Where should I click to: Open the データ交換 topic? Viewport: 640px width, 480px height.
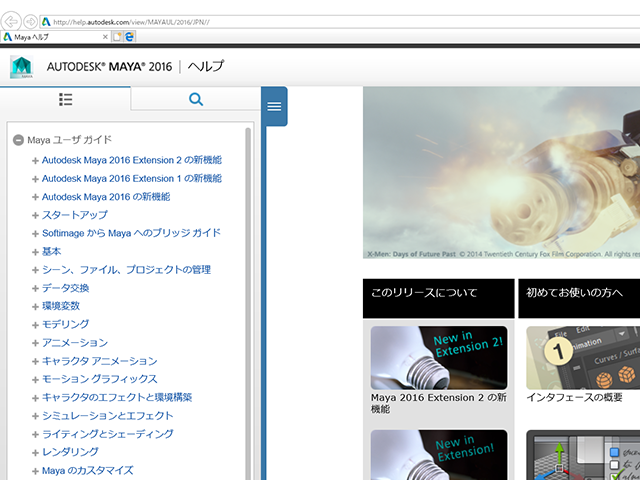pos(65,288)
